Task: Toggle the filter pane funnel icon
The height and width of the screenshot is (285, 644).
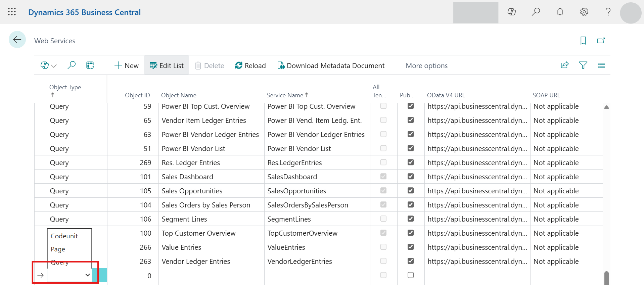Action: [x=583, y=65]
